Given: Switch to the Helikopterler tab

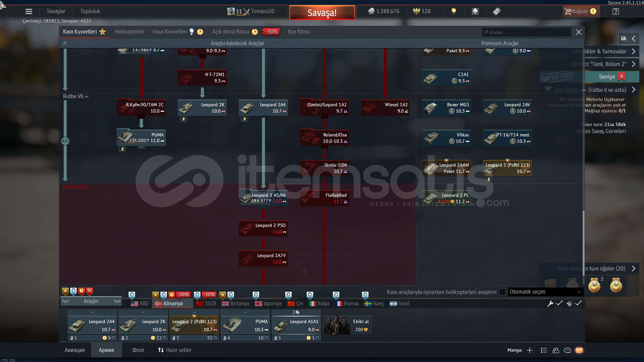Looking at the screenshot, I should pos(129,32).
